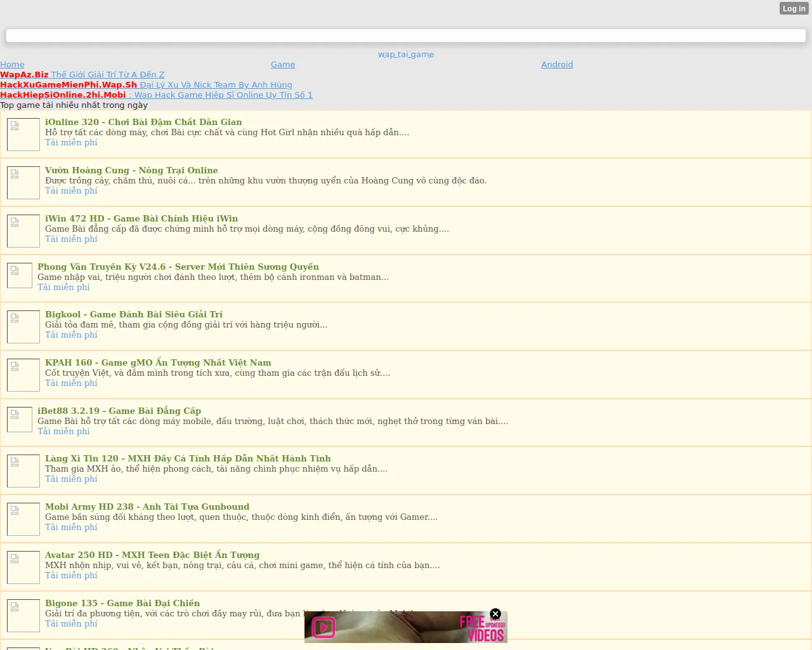Click Tải miễn phí under iBet88 3.2.19
812x650 pixels.
tap(63, 432)
